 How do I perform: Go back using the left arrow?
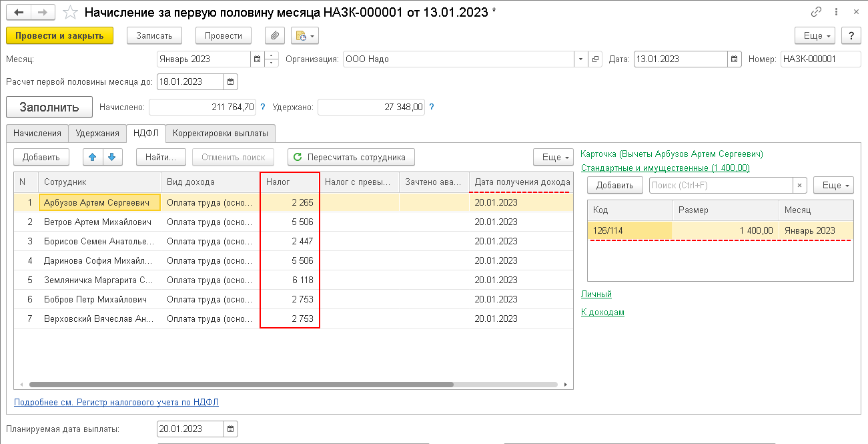[19, 12]
